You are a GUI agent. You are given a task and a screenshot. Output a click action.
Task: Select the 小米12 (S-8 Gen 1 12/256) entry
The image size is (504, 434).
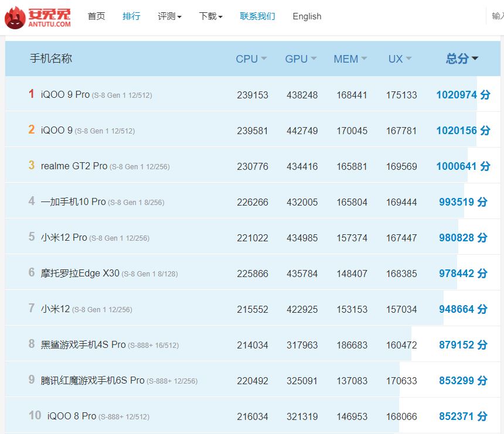(87, 309)
